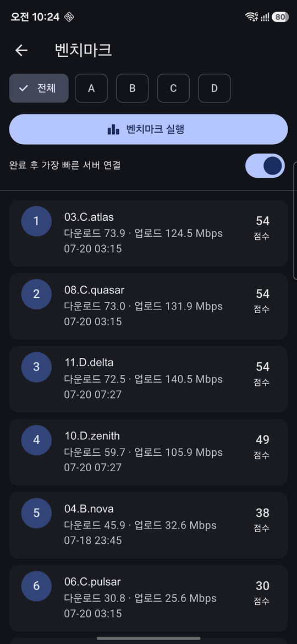Tap the rank 4 circle badge
Viewport: 297px width, 644px height.
tap(36, 440)
